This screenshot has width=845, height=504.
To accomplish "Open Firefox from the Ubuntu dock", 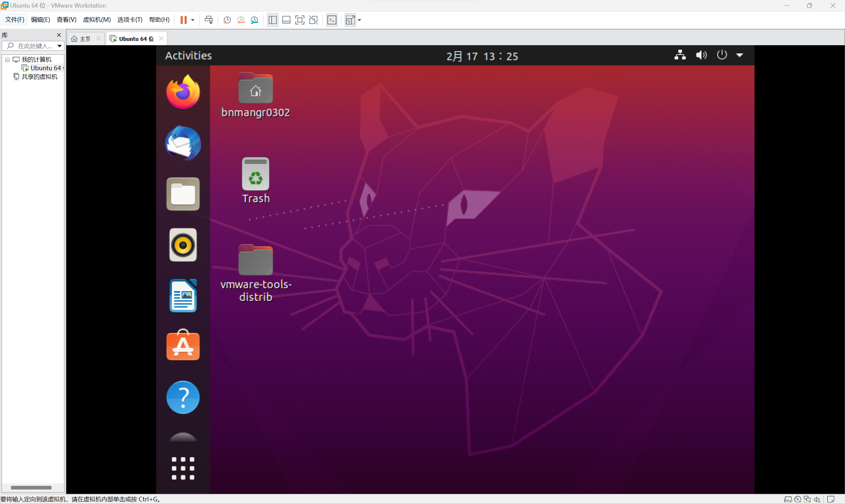I will pos(183,92).
